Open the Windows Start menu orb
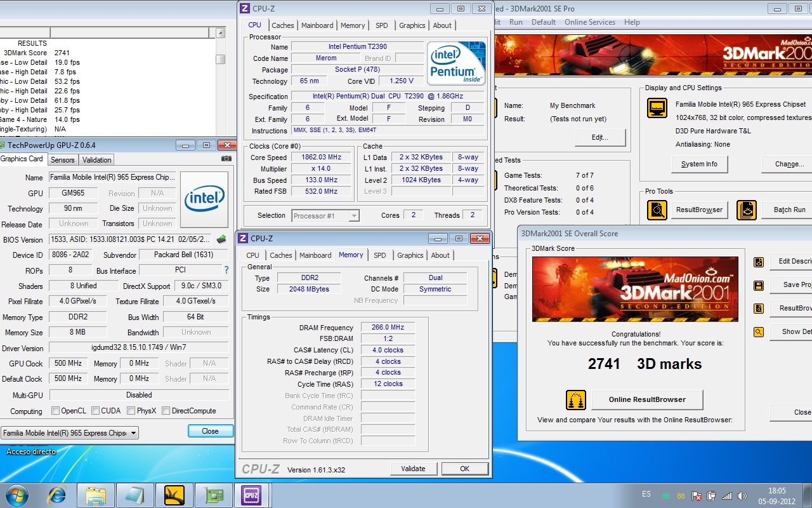 click(x=17, y=495)
